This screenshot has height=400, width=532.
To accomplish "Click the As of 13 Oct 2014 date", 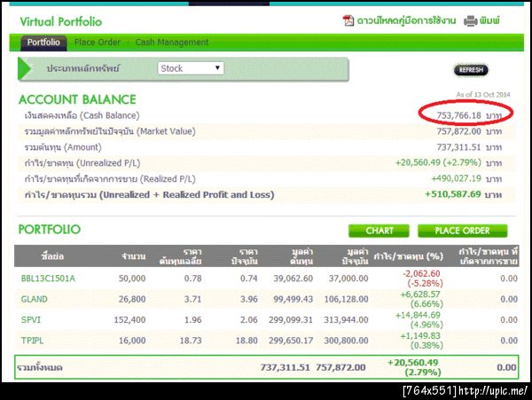I will [483, 95].
